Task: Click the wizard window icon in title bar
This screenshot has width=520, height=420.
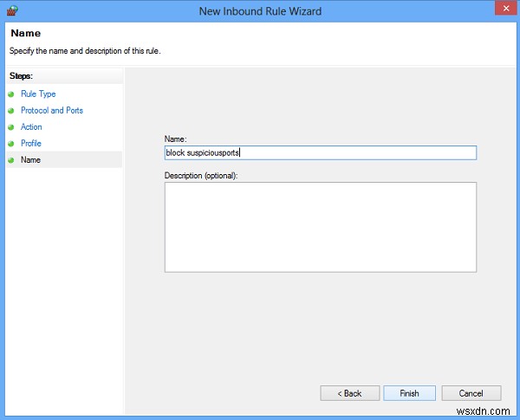Action: [12, 10]
